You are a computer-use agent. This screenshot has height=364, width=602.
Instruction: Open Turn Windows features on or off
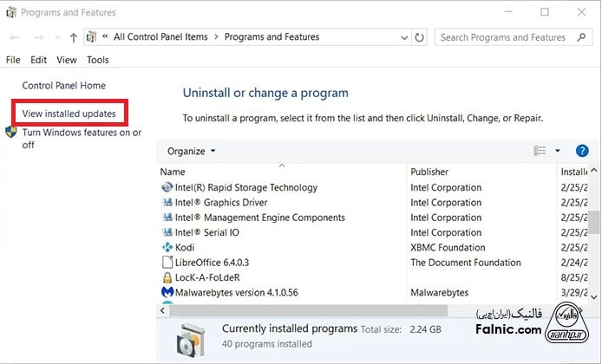point(82,138)
